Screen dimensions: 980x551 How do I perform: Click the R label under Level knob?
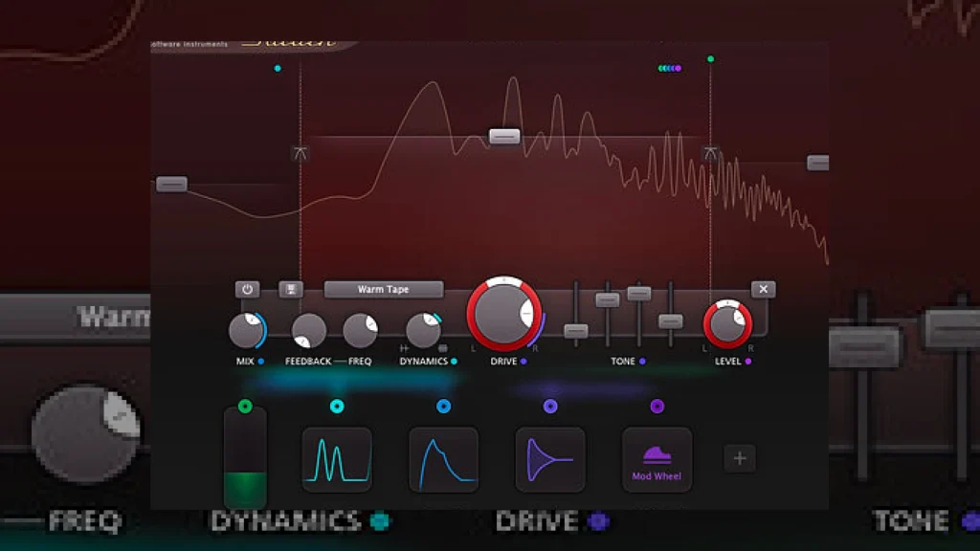pyautogui.click(x=750, y=348)
